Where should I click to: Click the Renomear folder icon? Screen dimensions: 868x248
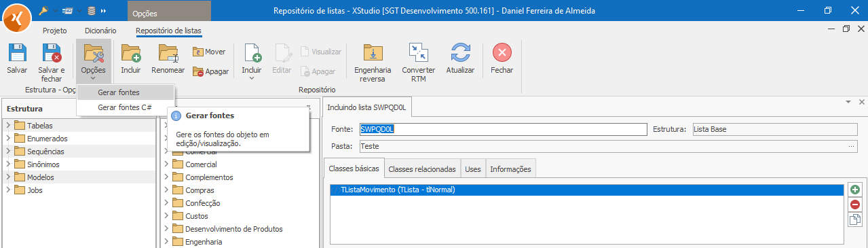(168, 53)
